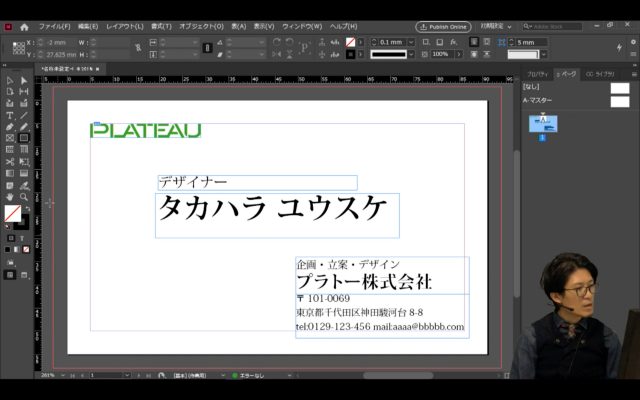Select the Direct Selection tool
640x400 pixels.
click(x=24, y=80)
